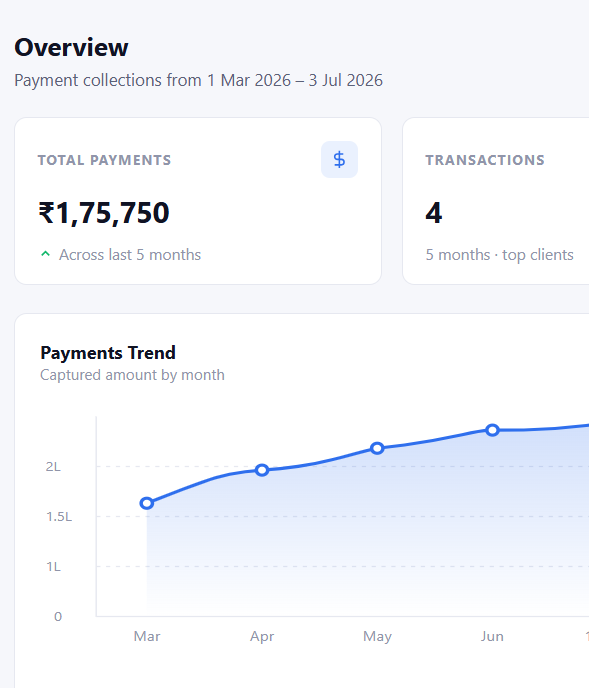Click the 'Across last 5 months' caption
Viewport: 589px width, 688px height.
click(130, 254)
